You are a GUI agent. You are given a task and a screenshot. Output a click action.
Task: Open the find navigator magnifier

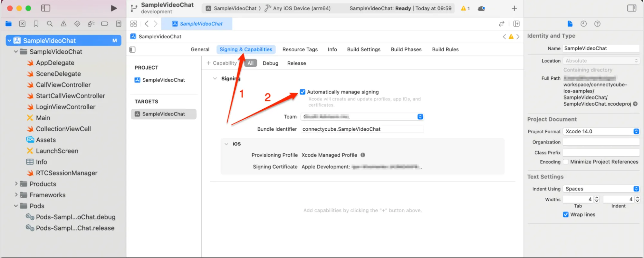point(50,24)
